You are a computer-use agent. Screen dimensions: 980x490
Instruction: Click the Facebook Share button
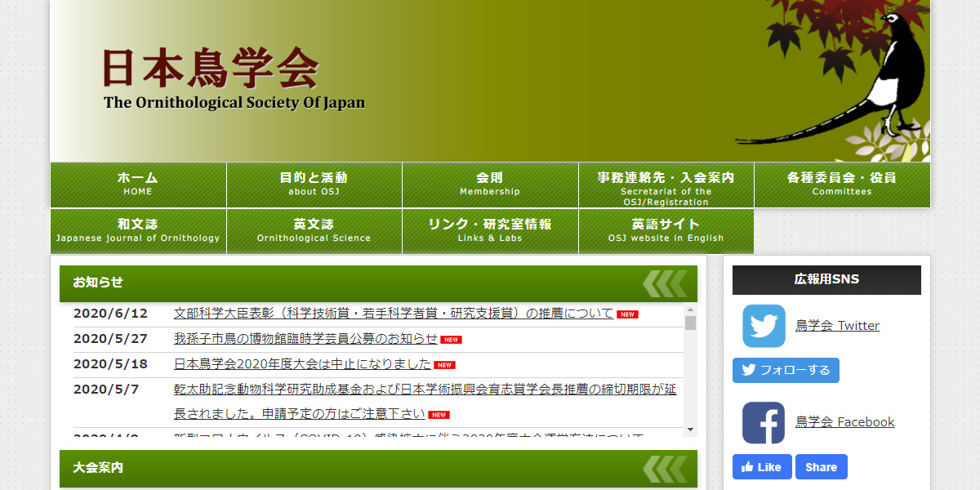821,467
